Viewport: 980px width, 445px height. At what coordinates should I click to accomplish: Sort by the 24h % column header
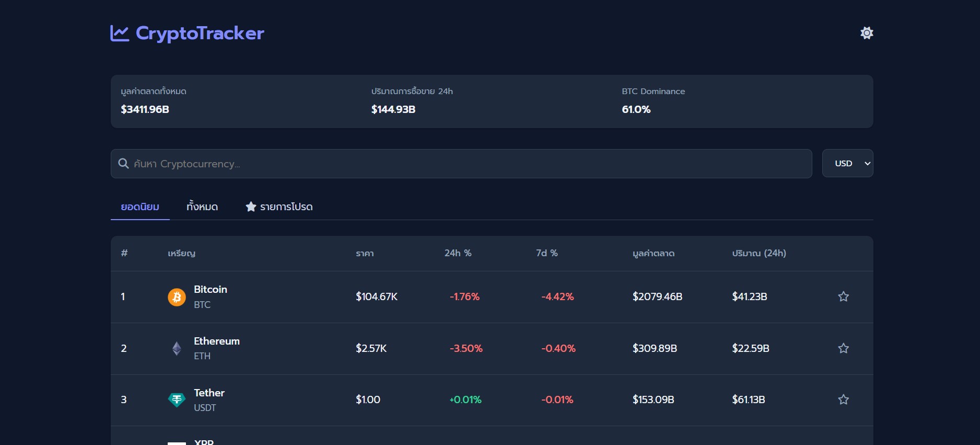tap(458, 254)
